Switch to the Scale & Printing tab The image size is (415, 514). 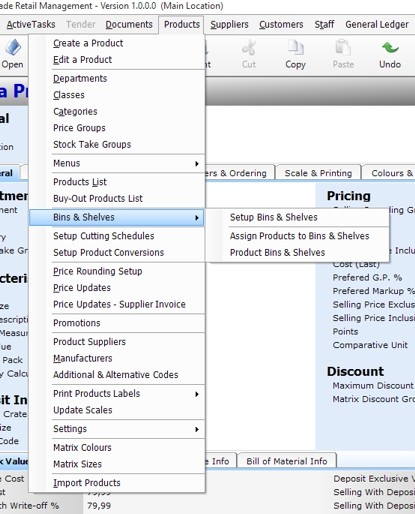pyautogui.click(x=318, y=173)
